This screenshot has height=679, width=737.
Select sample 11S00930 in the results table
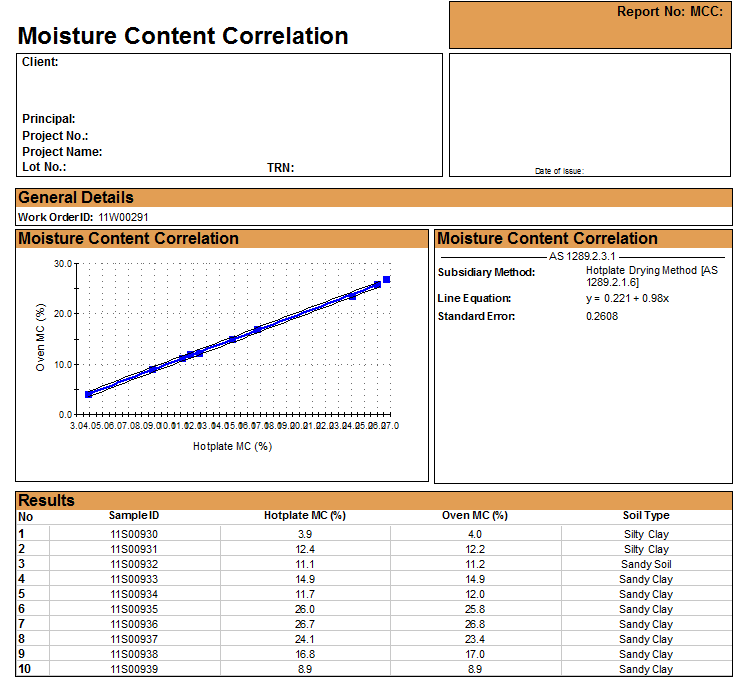pos(134,534)
